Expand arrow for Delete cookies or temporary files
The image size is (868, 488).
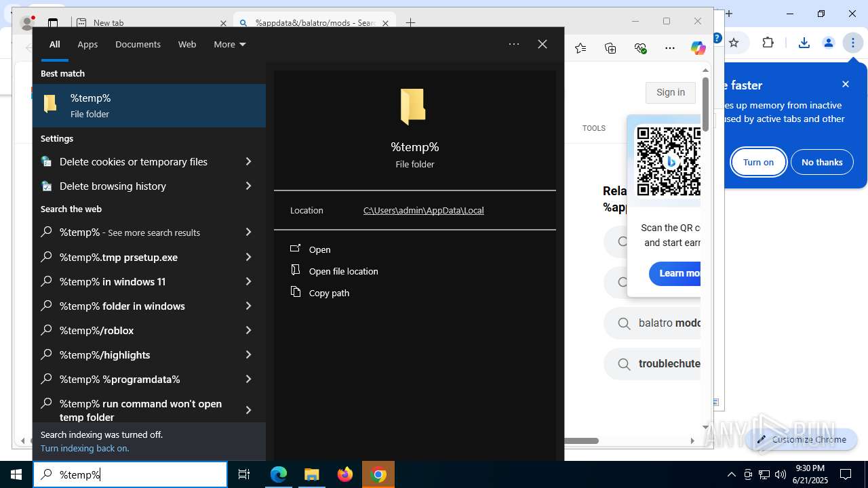click(x=248, y=161)
